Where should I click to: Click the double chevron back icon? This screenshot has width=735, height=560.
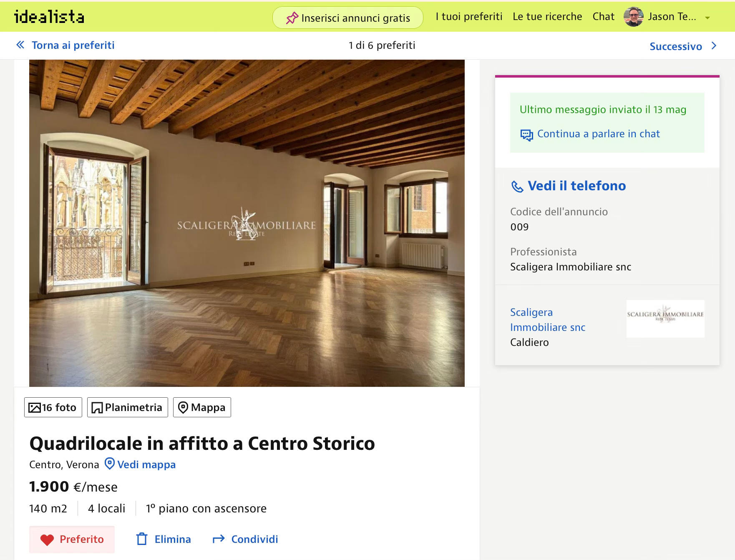click(x=20, y=45)
